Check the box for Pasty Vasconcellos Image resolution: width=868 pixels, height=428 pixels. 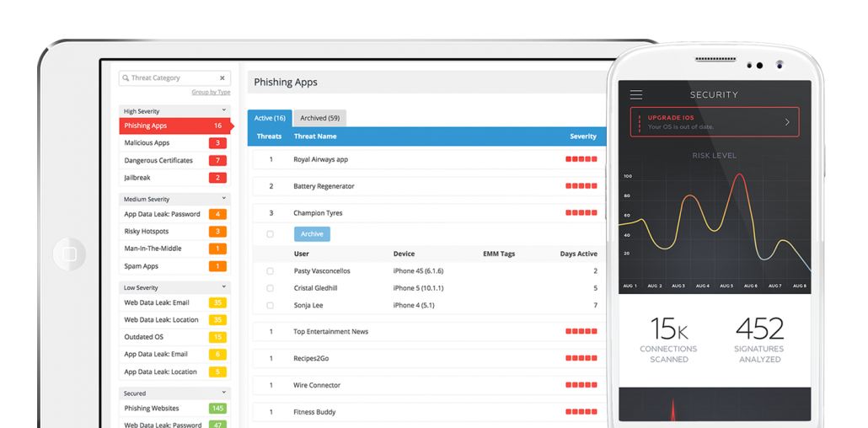pyautogui.click(x=271, y=271)
